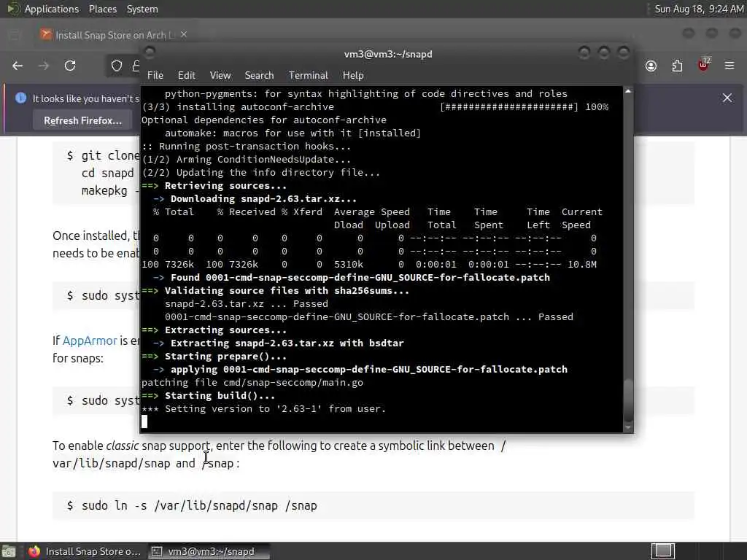This screenshot has height=560, width=747.
Task: Click workspace switcher in bottom panel
Action: tap(662, 551)
